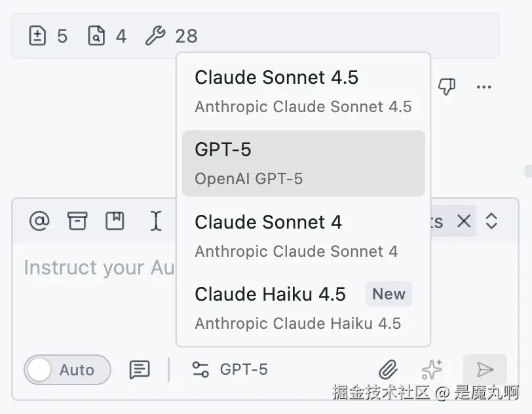Screen dimensions: 532x414
Task: Click the up-down chevron next to the chip
Action: point(491,221)
